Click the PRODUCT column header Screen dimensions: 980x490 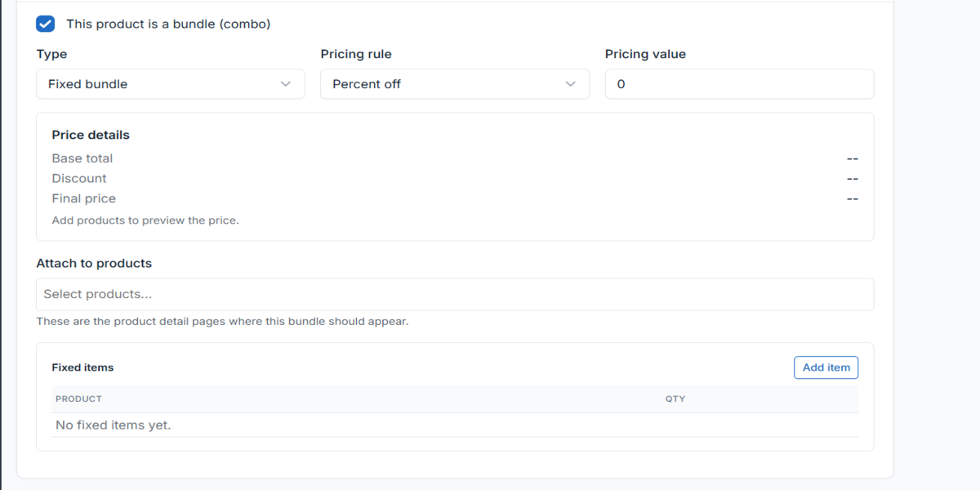[x=78, y=399]
